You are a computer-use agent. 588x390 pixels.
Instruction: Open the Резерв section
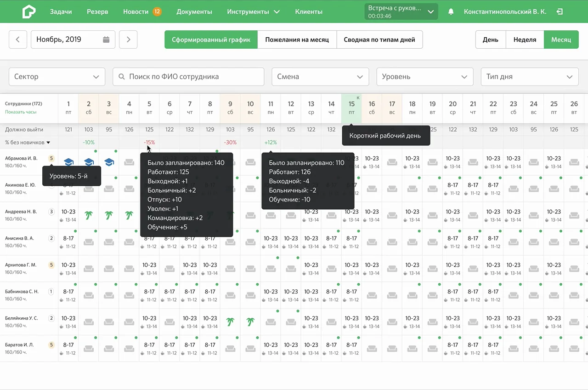click(97, 11)
